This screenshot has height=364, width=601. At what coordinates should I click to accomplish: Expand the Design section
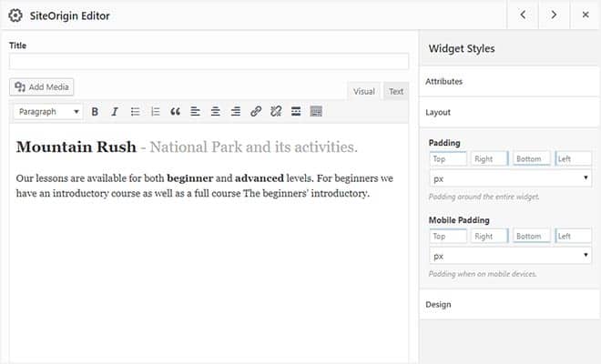tap(509, 305)
